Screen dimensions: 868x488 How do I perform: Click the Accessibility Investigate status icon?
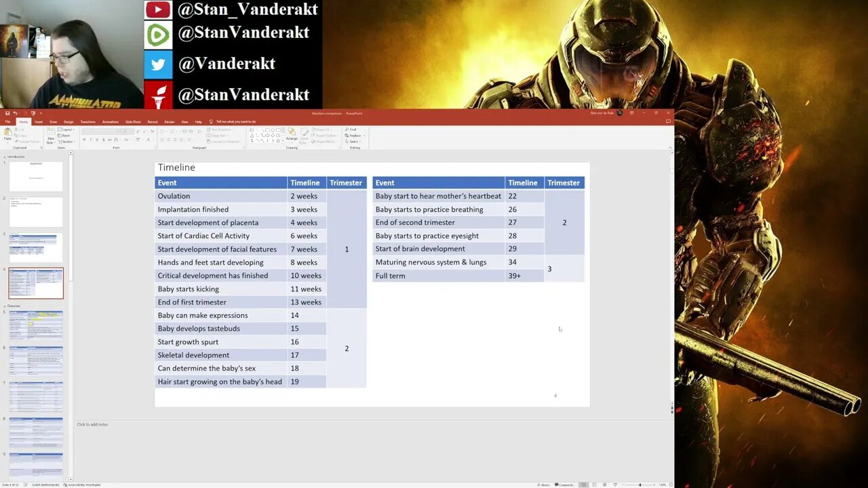click(64, 485)
